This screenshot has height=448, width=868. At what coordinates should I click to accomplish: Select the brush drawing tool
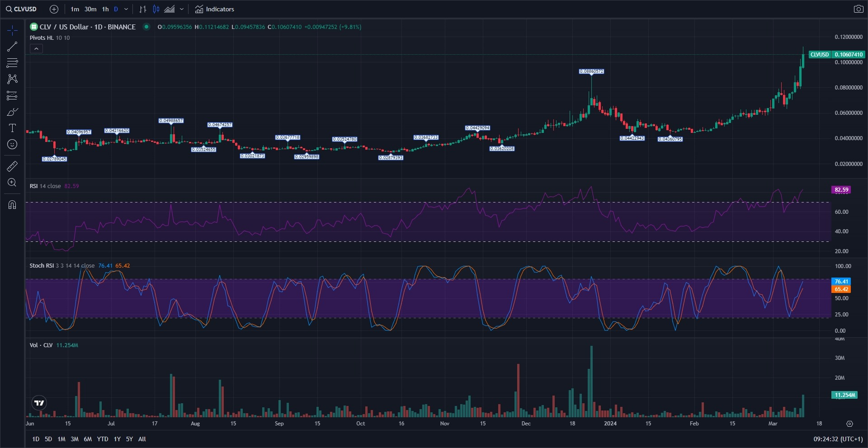coord(12,112)
